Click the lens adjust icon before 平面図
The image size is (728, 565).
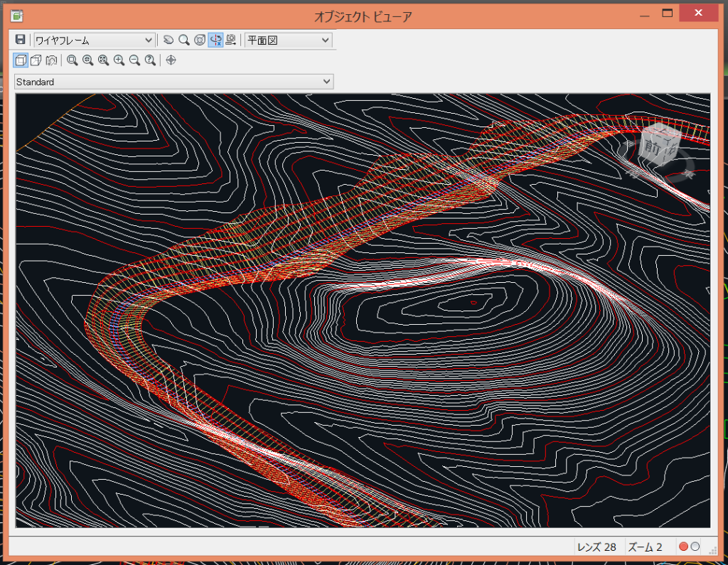231,41
